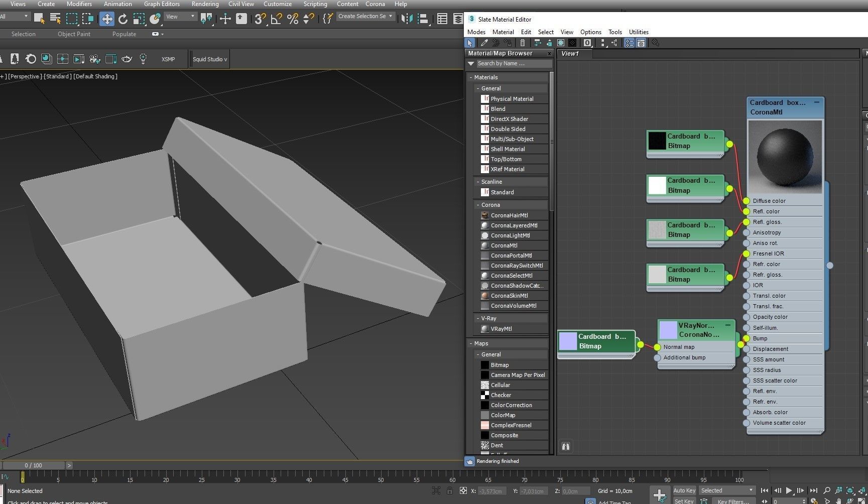Collapse the Cardboard box CoronaMtl node

pyautogui.click(x=817, y=102)
